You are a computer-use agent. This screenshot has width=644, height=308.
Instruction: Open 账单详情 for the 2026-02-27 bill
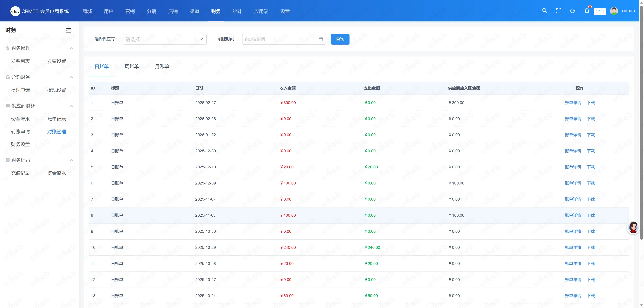(573, 103)
